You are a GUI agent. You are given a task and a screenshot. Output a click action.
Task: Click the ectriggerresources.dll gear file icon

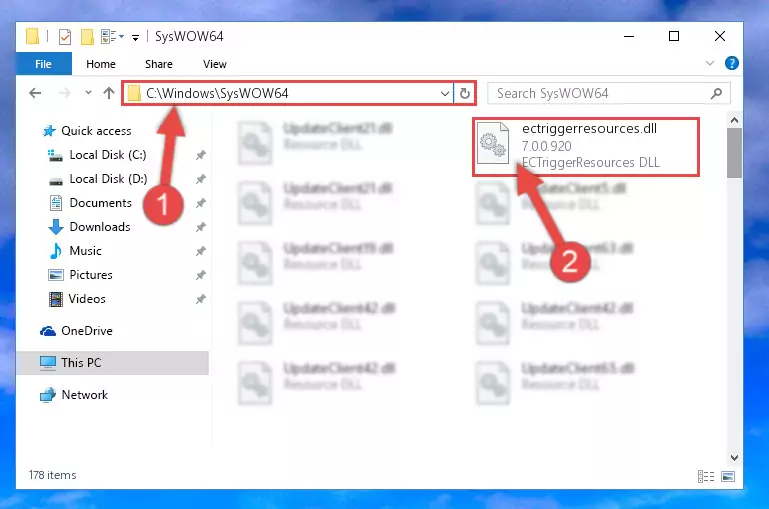pyautogui.click(x=493, y=143)
